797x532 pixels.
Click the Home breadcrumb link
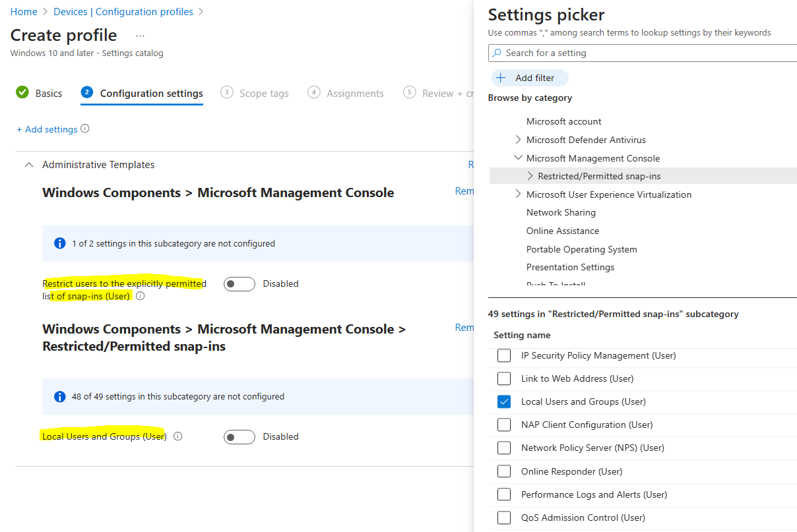24,12
